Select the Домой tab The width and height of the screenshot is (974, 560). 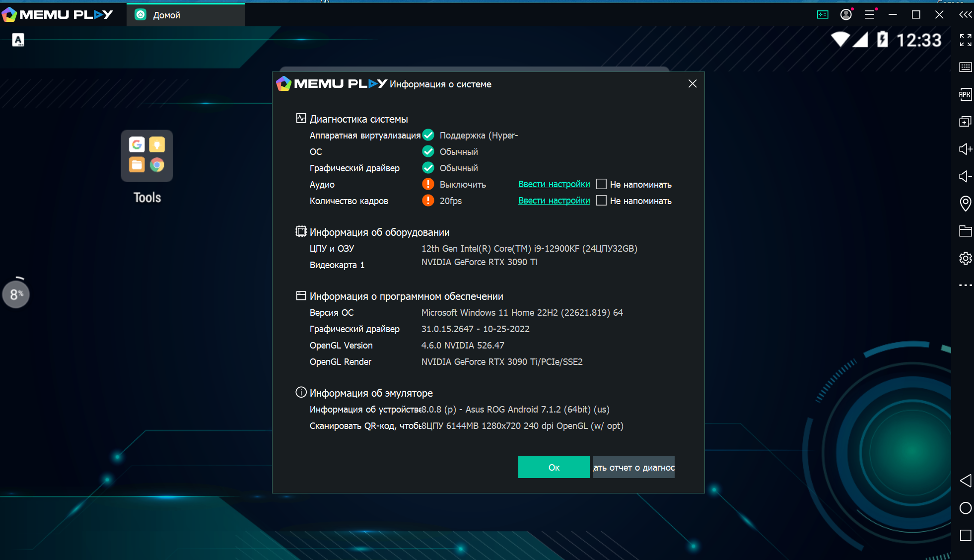(x=186, y=15)
